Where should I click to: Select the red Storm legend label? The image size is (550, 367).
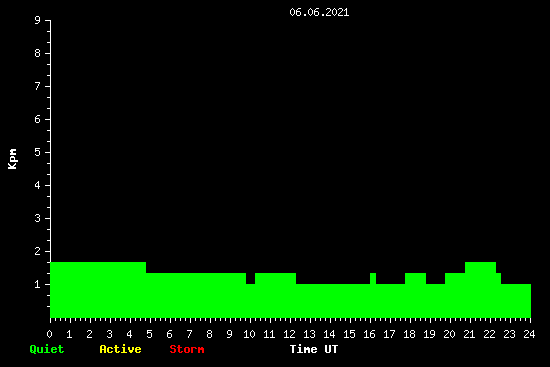[187, 349]
